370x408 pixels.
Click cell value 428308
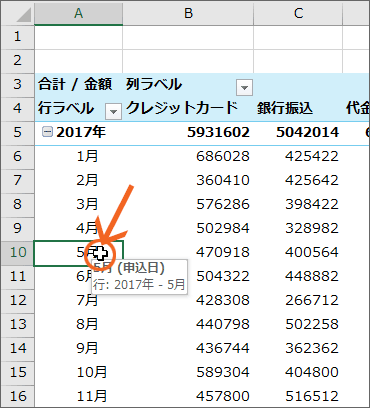(x=223, y=300)
